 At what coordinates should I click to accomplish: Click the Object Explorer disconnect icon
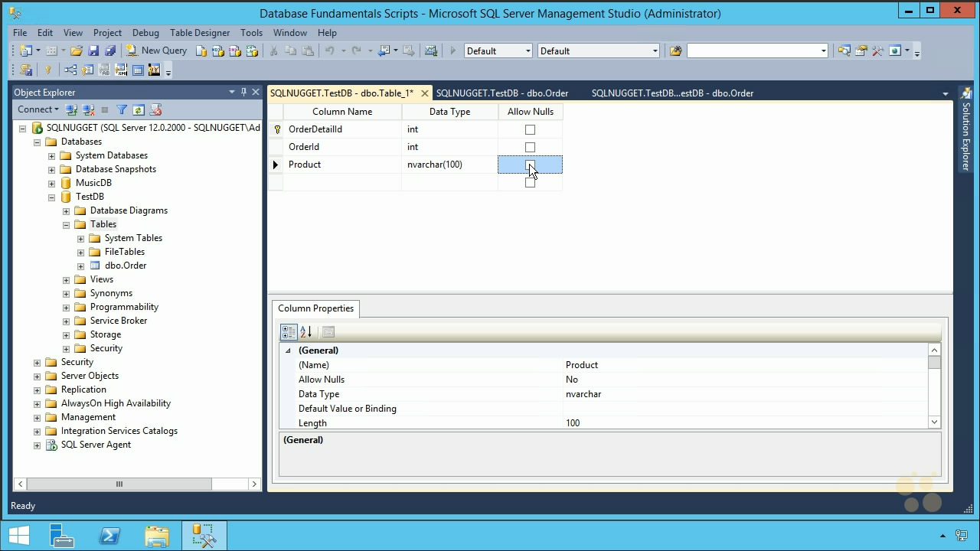coord(88,110)
